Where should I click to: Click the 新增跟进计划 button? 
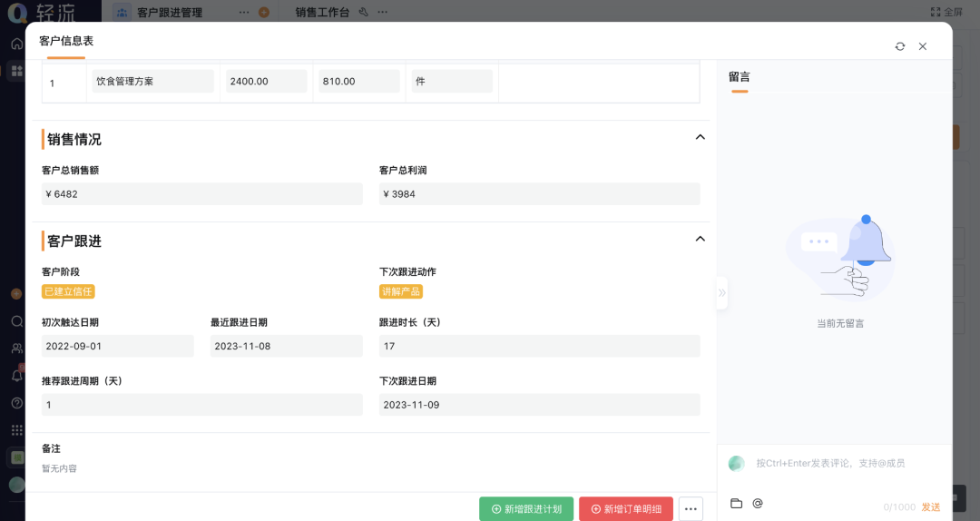click(x=526, y=509)
